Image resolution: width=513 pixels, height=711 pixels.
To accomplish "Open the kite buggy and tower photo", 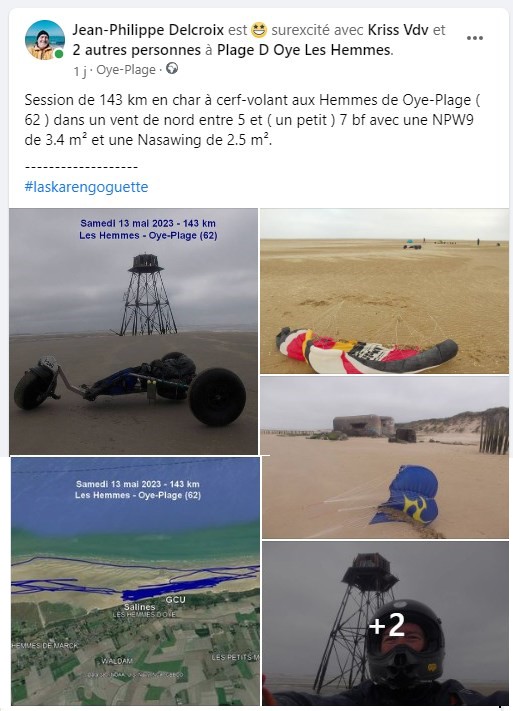I will click(133, 331).
